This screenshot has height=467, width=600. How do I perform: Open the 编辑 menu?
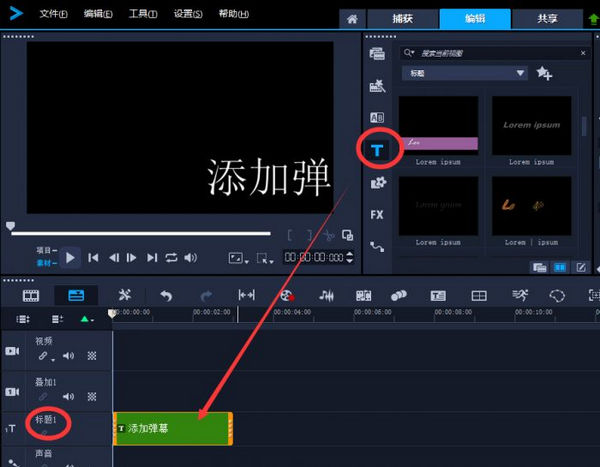coord(98,14)
